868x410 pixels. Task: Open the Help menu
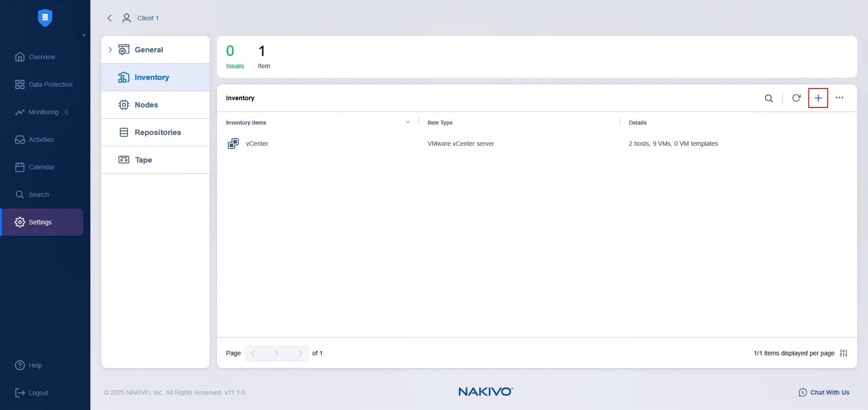28,365
